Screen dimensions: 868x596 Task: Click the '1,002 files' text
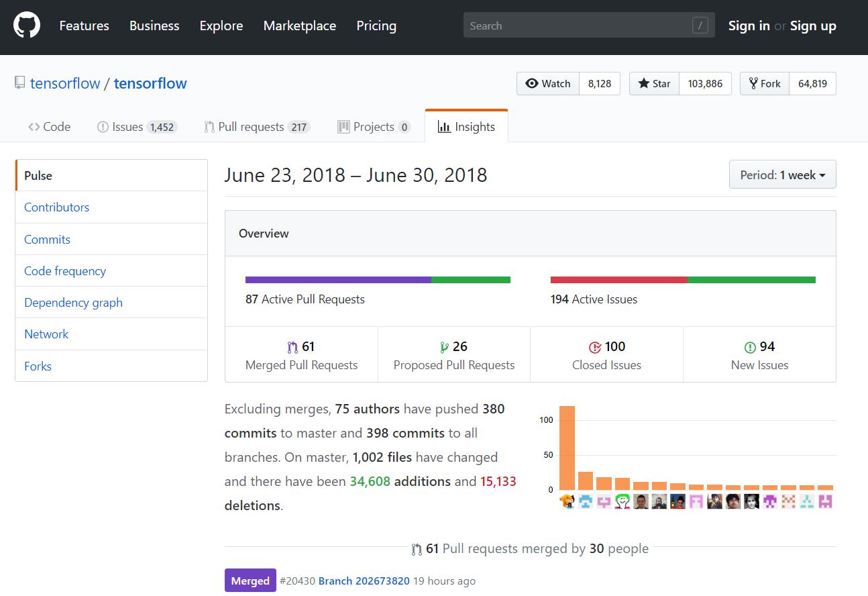[383, 457]
